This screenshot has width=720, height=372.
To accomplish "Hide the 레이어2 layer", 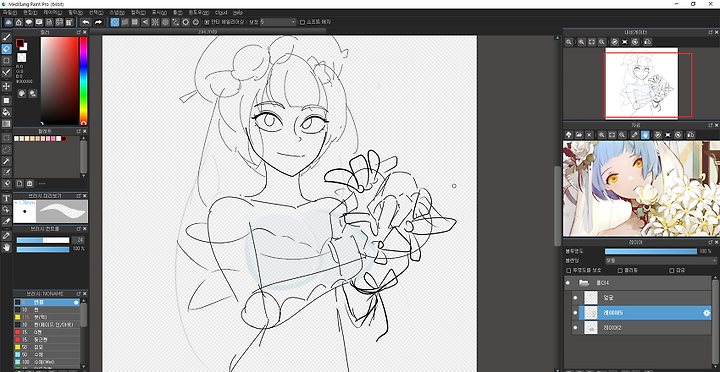I will coord(575,328).
